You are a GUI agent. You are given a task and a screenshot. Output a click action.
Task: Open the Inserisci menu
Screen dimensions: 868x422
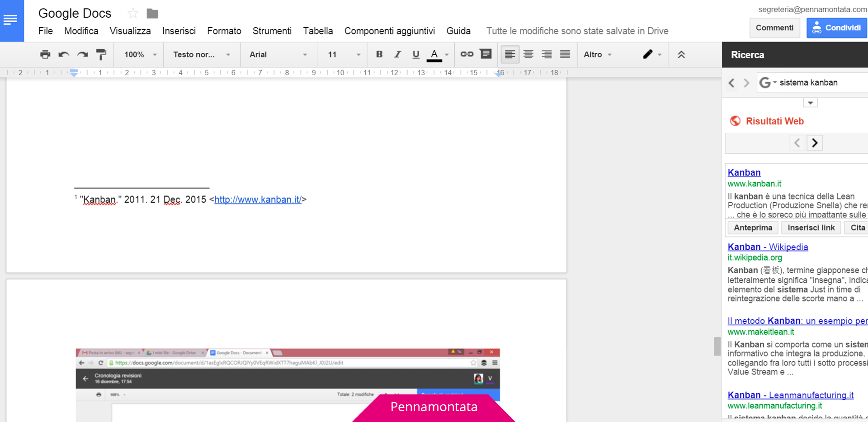[x=179, y=31]
